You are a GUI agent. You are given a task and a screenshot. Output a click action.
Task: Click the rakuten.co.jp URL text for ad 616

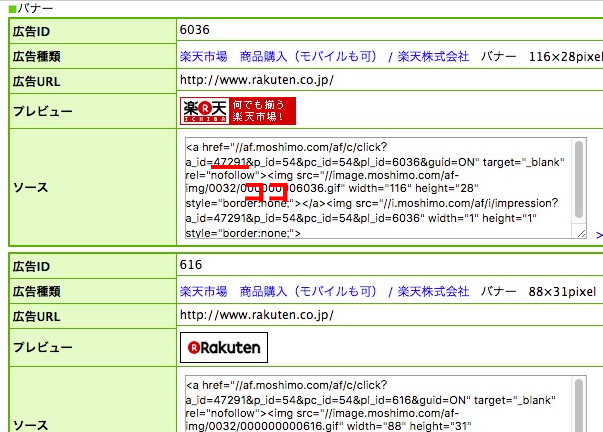tap(256, 314)
